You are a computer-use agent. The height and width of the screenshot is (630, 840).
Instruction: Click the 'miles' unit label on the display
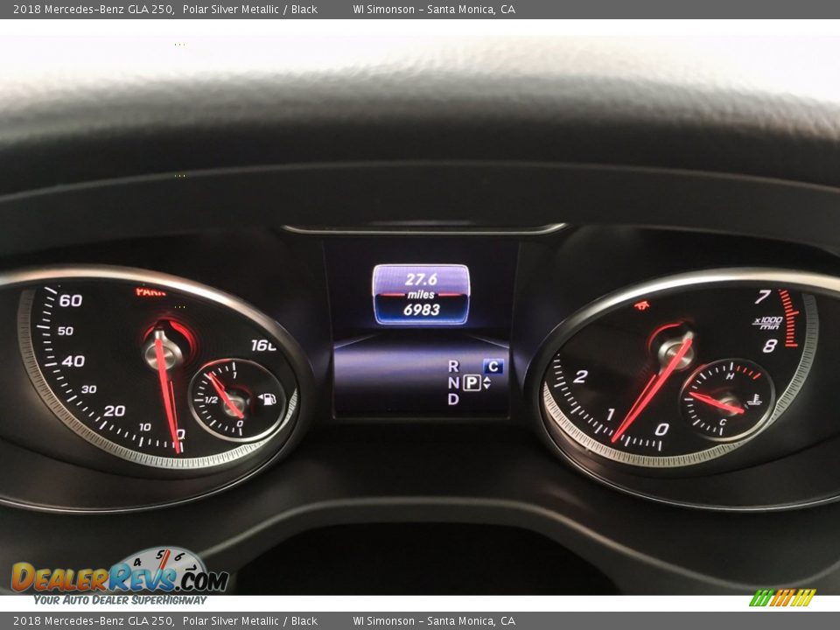coord(421,295)
